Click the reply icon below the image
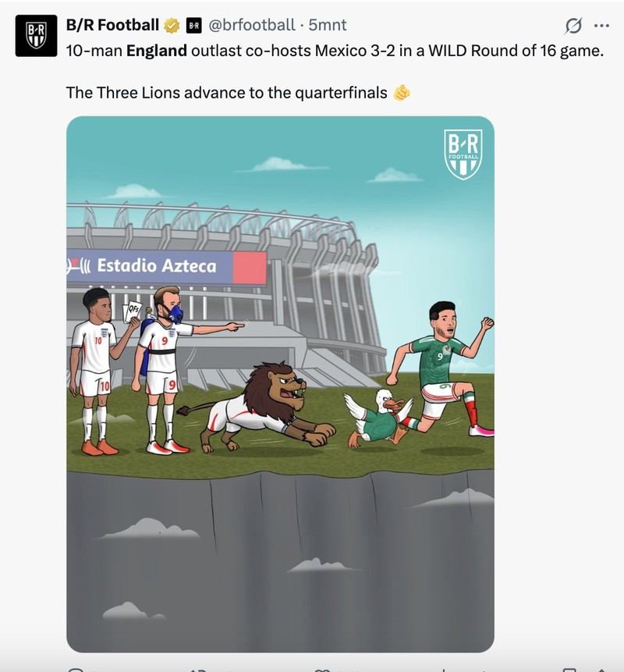The image size is (624, 672). pos(76,670)
